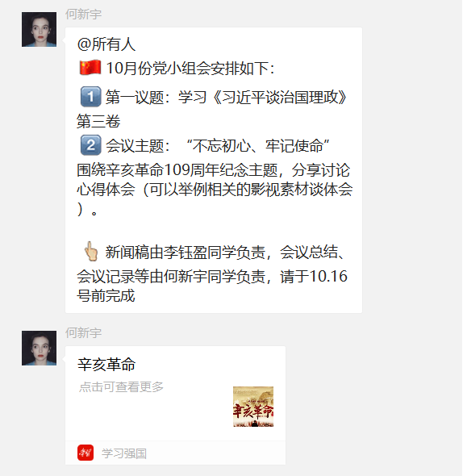Open the 辛亥革命 shared link card title

pos(106,365)
